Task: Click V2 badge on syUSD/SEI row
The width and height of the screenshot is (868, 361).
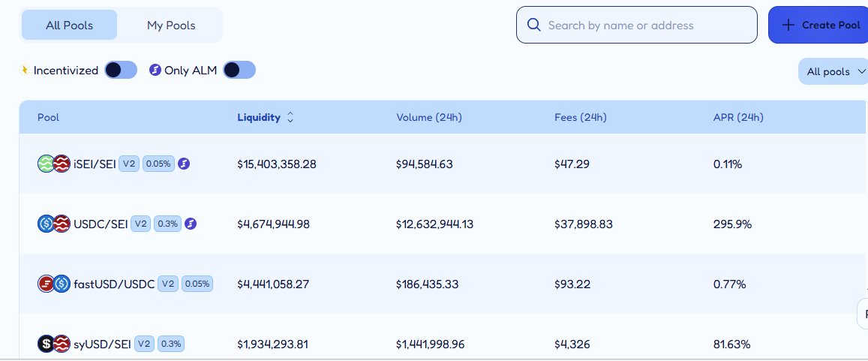Action: pyautogui.click(x=144, y=344)
